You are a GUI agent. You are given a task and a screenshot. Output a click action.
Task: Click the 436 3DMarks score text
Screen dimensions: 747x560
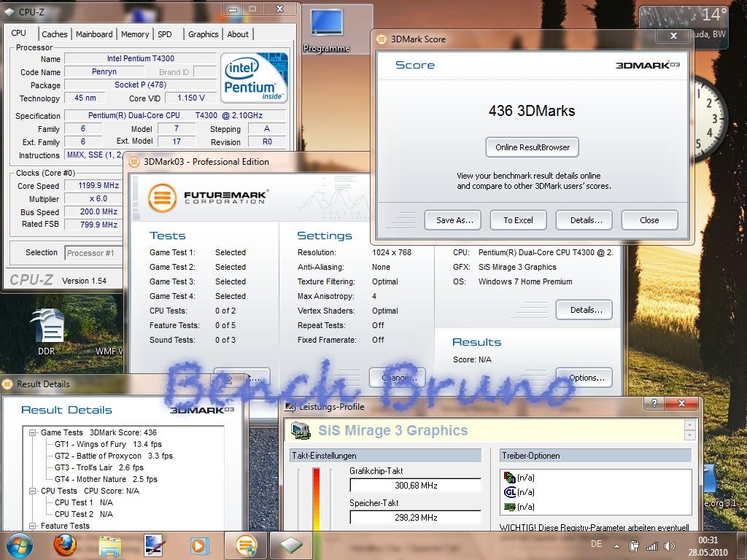click(x=532, y=111)
